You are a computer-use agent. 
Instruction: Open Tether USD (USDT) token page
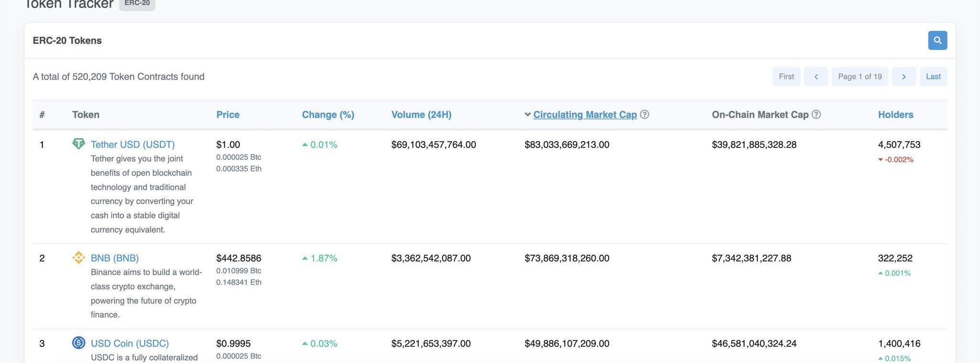coord(133,144)
